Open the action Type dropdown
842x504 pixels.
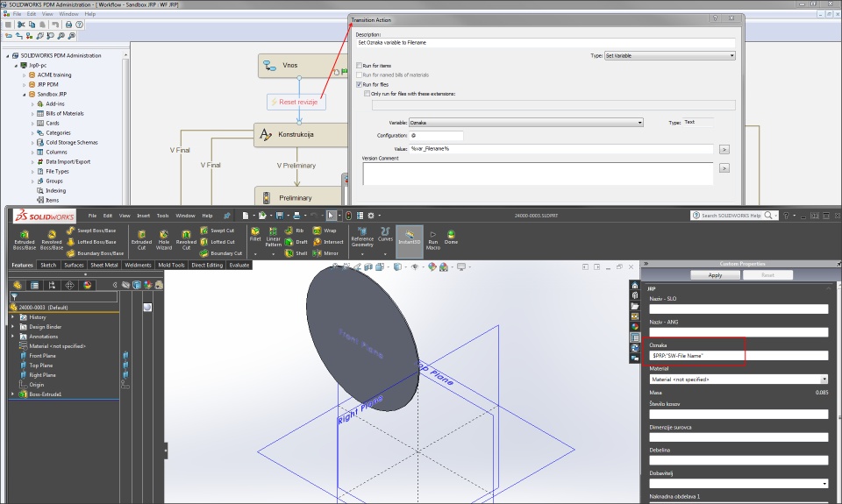[669, 56]
